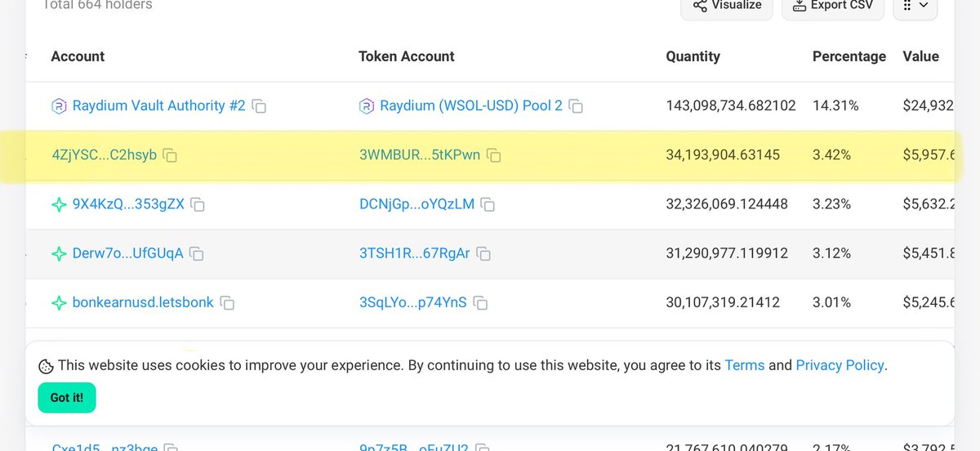Click the Raydium logo beside WSOL-USD Pool 2

(x=367, y=105)
